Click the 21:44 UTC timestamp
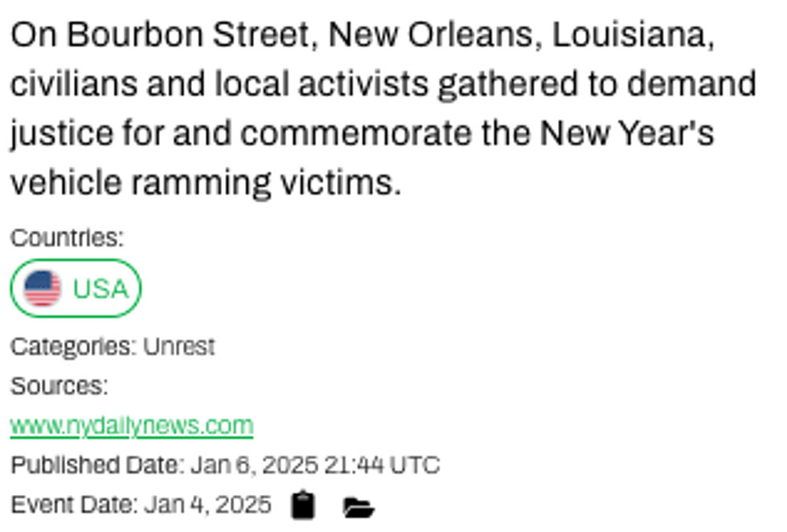 381,464
